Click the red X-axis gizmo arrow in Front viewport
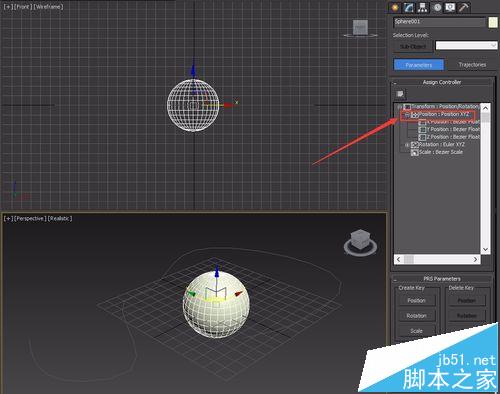Screen dimensions: 500x394 228,105
